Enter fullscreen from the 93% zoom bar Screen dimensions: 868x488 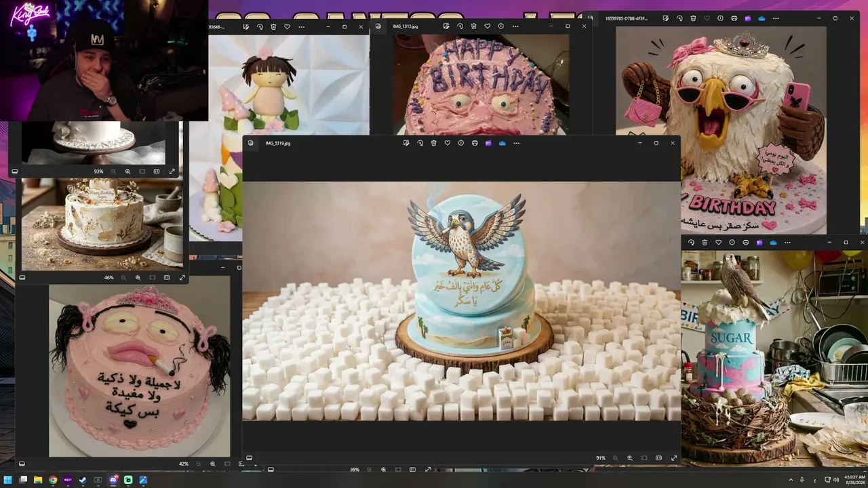pos(172,171)
